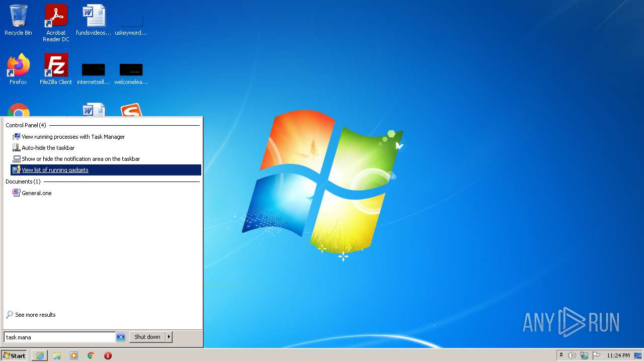Image resolution: width=644 pixels, height=362 pixels.
Task: Open Firefox from the desktop
Action: (18, 69)
